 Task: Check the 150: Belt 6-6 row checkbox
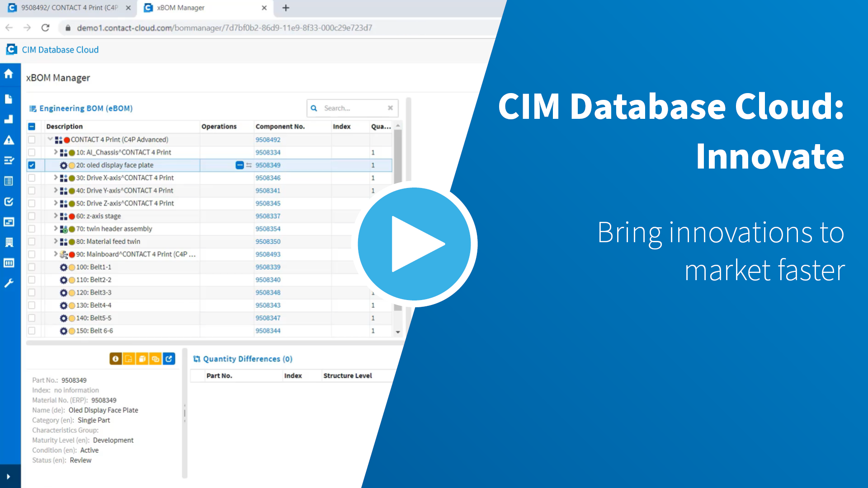[32, 331]
